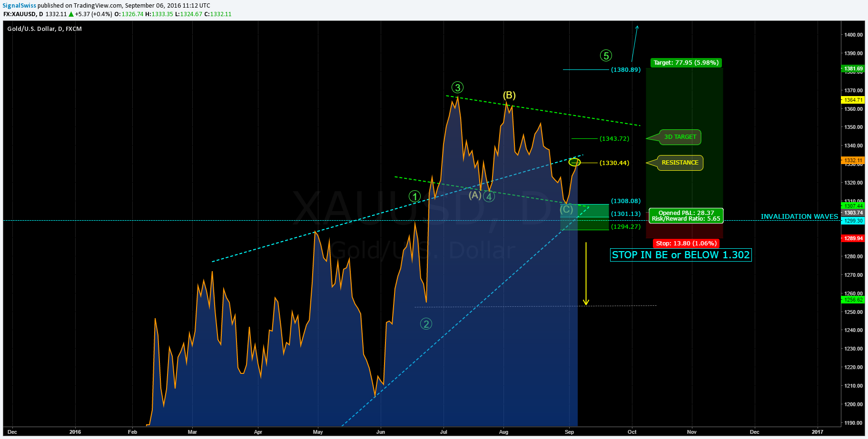Click the green up-triangle change indicator
This screenshot has height=439, width=868.
click(x=71, y=14)
